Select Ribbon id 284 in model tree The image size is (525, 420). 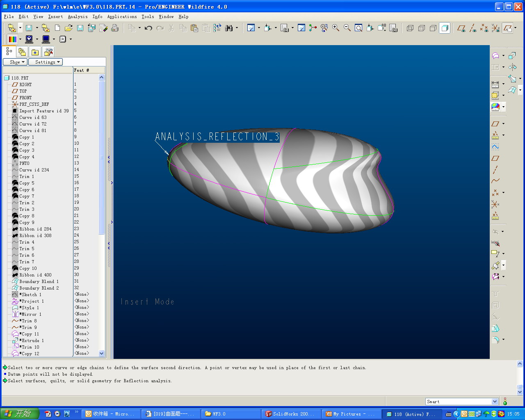[x=35, y=229]
